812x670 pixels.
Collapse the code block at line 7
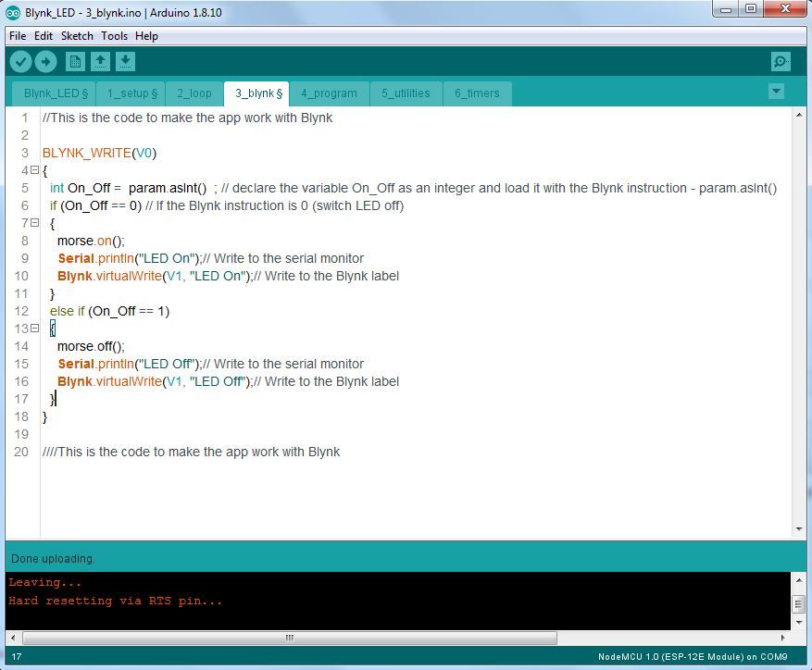(x=34, y=223)
